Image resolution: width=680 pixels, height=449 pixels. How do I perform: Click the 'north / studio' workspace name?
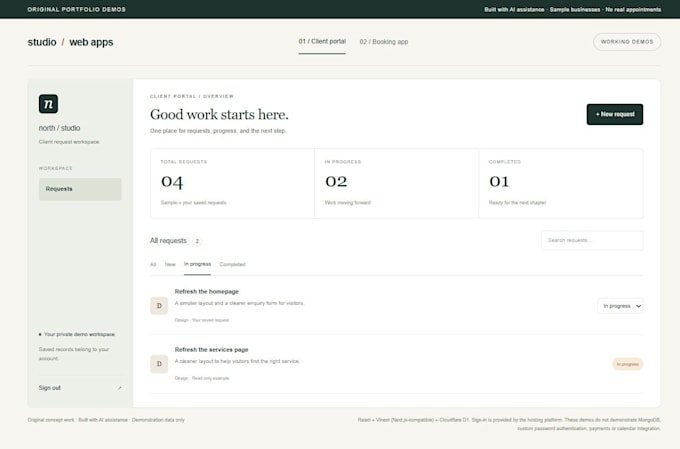pos(59,128)
